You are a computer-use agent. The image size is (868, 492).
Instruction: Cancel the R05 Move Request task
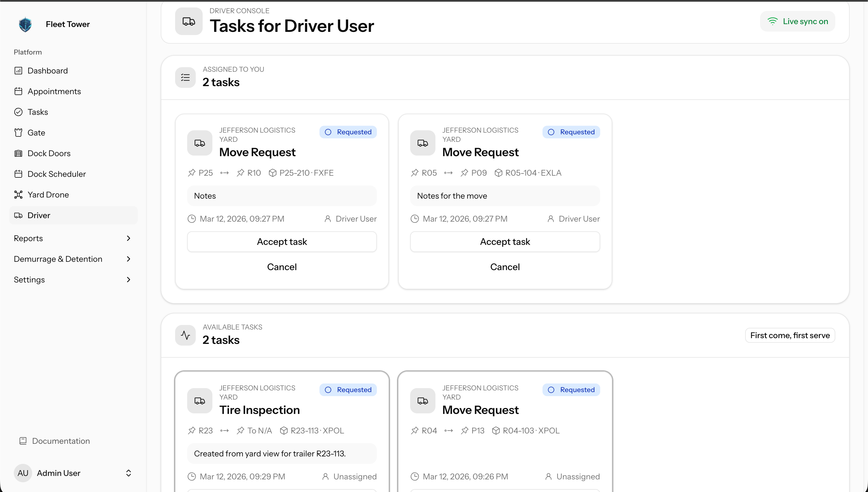(505, 267)
